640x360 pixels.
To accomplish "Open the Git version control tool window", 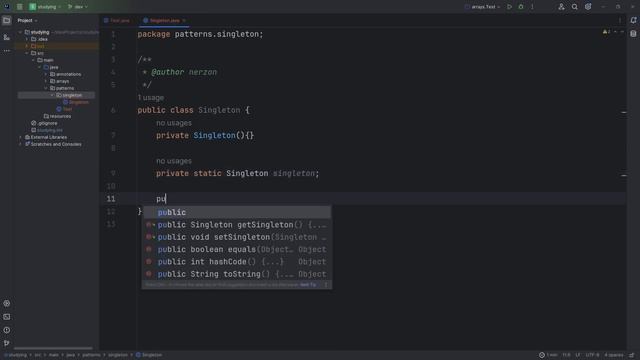I will tap(7, 343).
